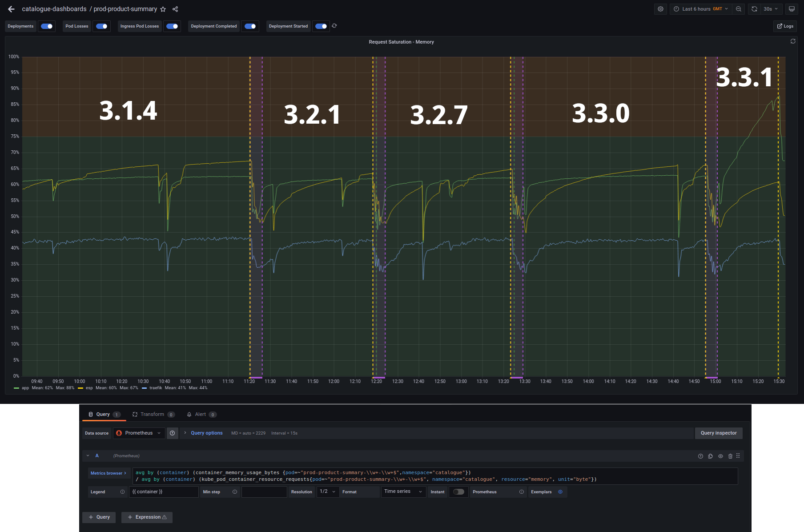Toggle off the Deployments annotation
804x532 pixels.
tap(46, 26)
